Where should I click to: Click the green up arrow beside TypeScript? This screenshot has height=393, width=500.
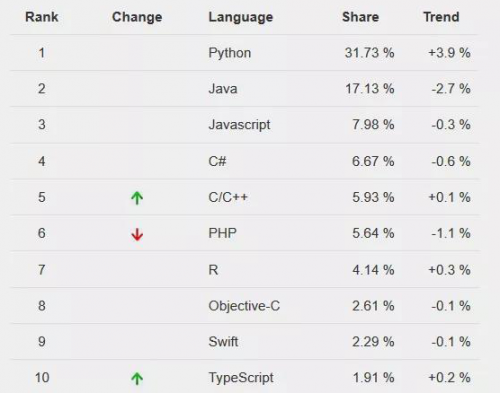(x=137, y=379)
